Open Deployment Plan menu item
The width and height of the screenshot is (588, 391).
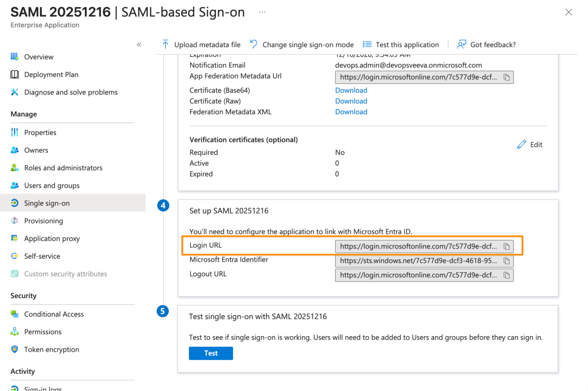[x=51, y=74]
